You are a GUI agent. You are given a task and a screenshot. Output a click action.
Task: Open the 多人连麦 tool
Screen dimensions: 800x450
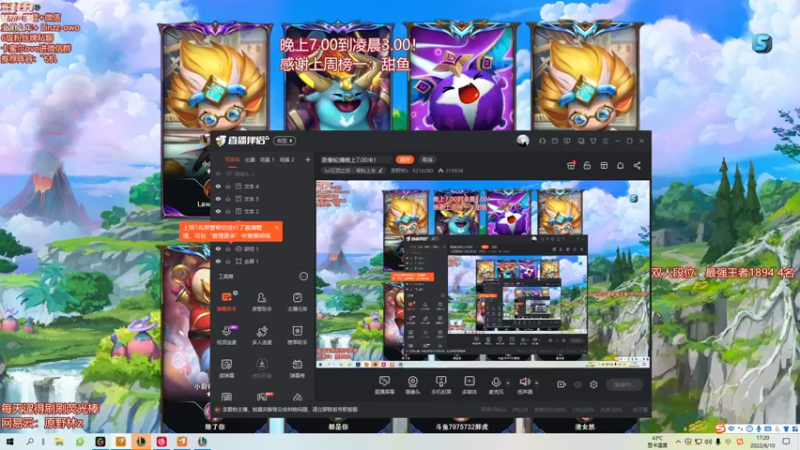click(262, 335)
